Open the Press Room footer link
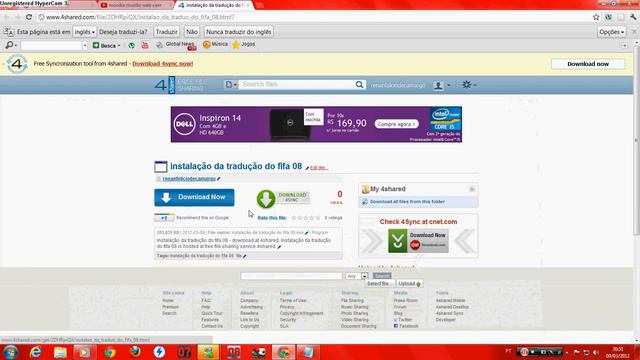 405,300
